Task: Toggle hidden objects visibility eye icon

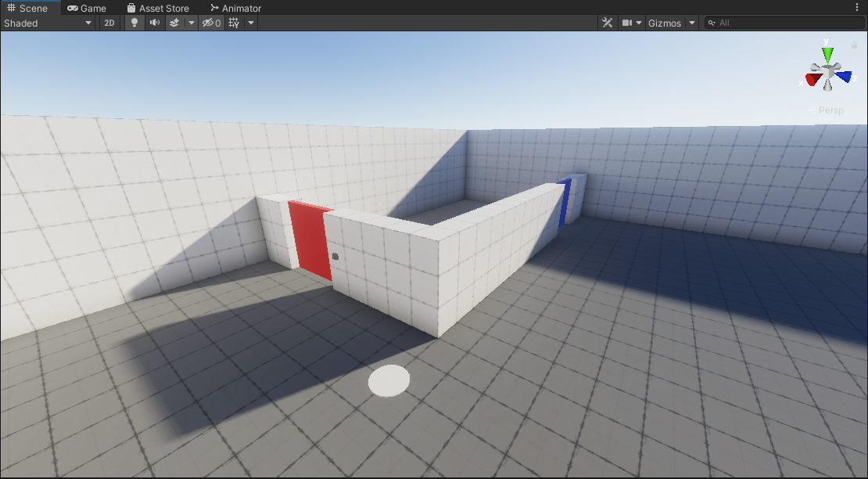Action: pos(211,23)
